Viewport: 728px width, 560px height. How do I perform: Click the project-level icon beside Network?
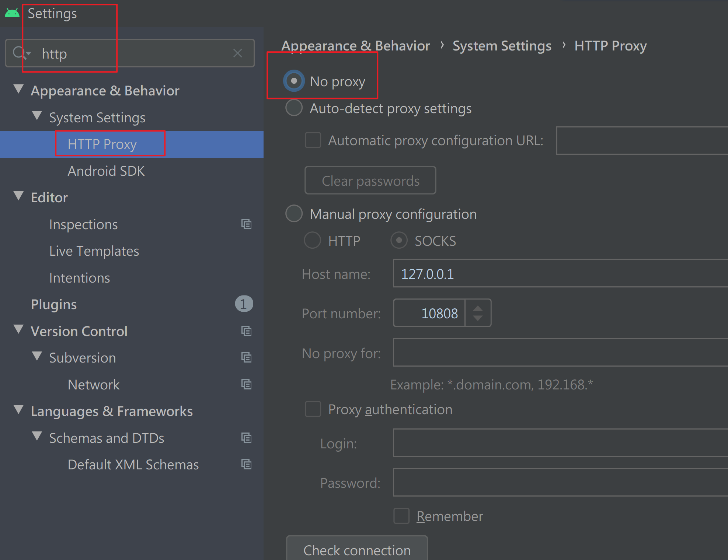246,384
